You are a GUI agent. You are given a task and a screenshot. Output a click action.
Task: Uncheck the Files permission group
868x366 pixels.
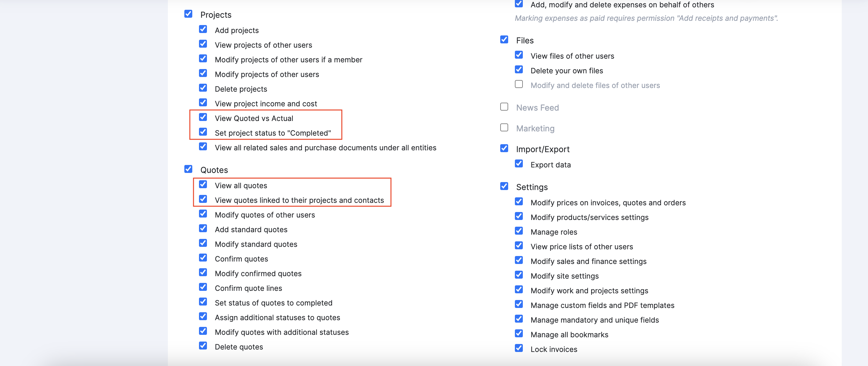click(504, 39)
